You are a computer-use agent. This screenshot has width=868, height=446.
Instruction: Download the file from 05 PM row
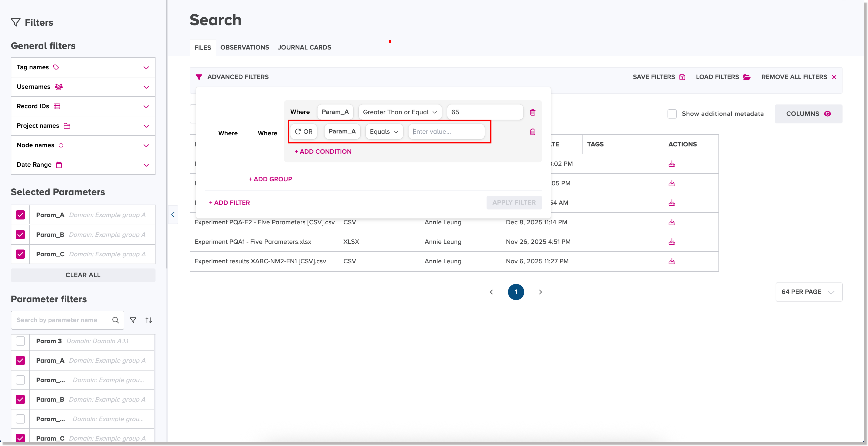pyautogui.click(x=672, y=183)
